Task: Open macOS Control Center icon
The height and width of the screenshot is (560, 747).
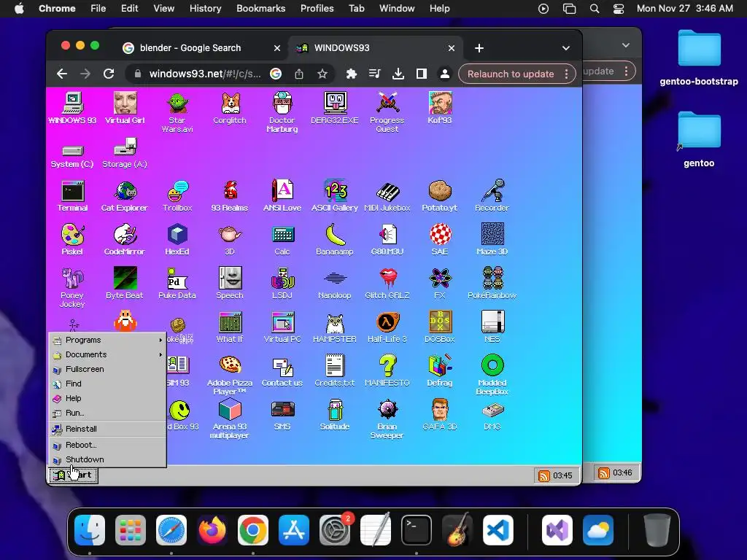Action: 619,9
